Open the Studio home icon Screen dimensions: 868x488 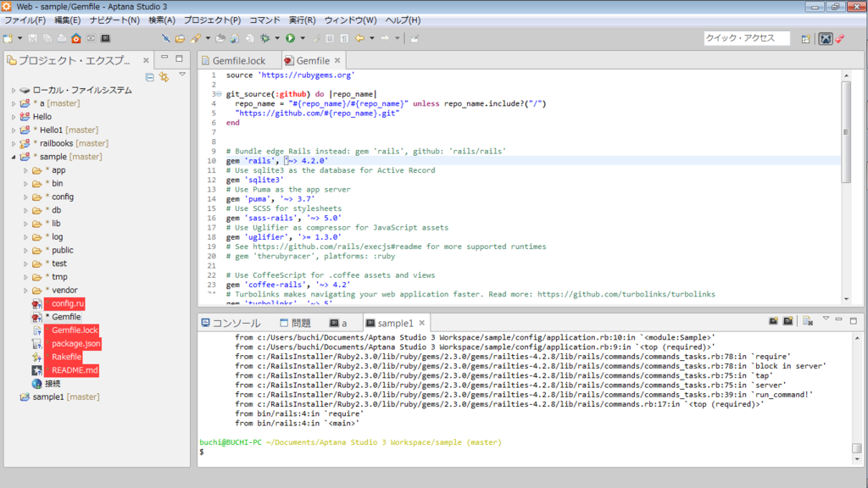[x=75, y=38]
